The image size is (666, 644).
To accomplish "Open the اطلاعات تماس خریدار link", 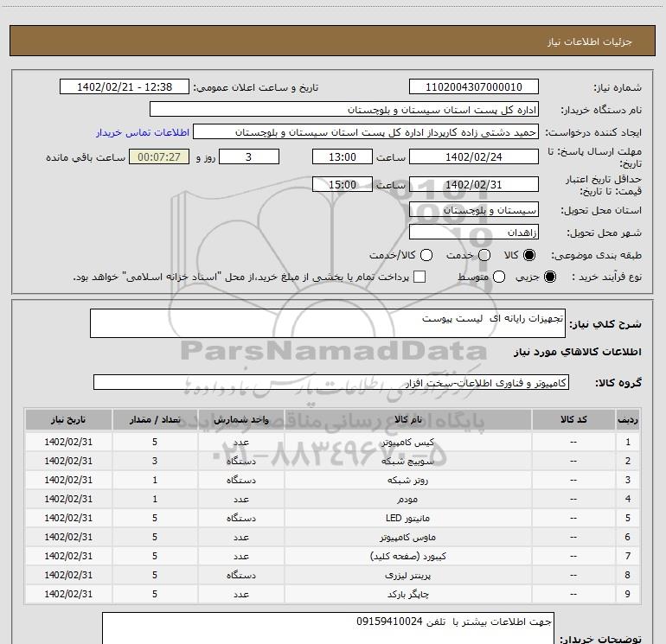I will pos(143,132).
